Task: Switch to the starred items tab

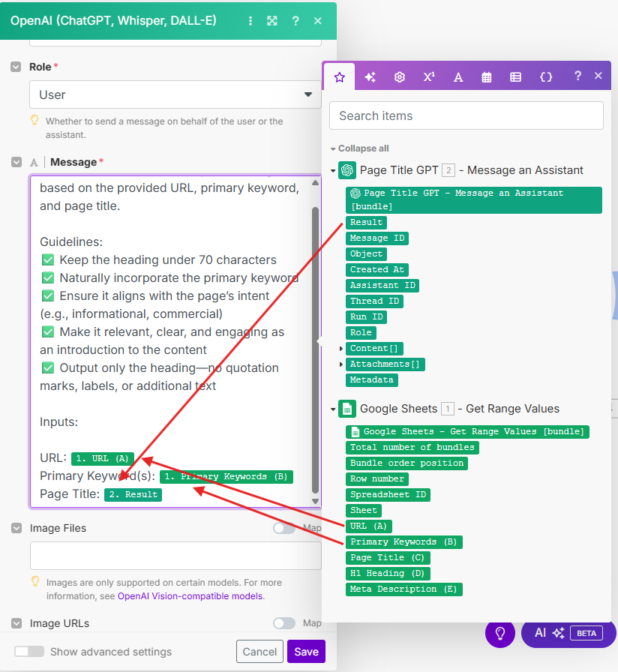Action: 340,77
